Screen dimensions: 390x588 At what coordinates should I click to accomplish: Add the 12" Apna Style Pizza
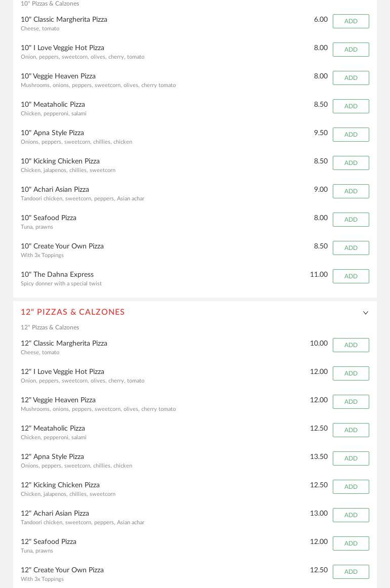point(350,458)
